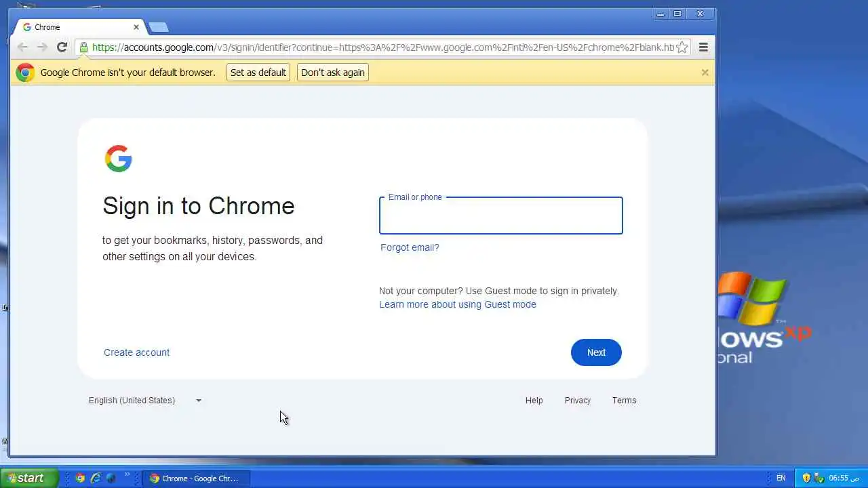Click the address bar URL
The image size is (868, 488).
pos(382,47)
